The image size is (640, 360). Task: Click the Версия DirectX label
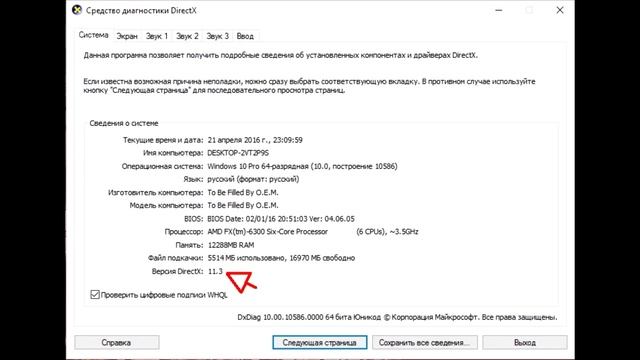[x=177, y=271]
